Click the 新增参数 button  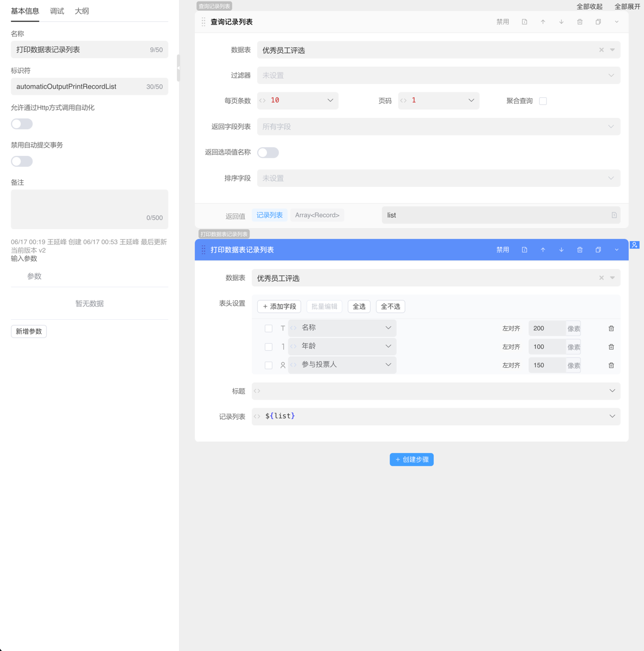click(29, 331)
